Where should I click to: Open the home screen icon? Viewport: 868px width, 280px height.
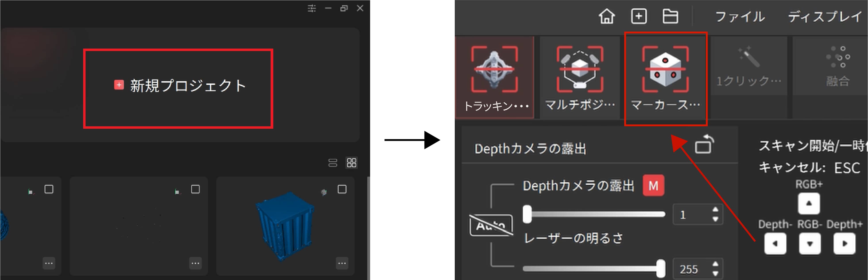click(606, 16)
